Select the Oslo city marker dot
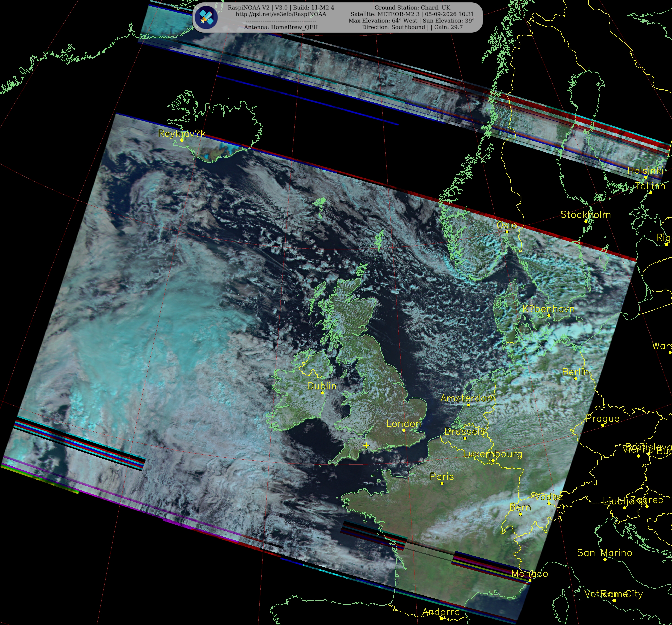Image resolution: width=672 pixels, height=625 pixels. point(507,232)
